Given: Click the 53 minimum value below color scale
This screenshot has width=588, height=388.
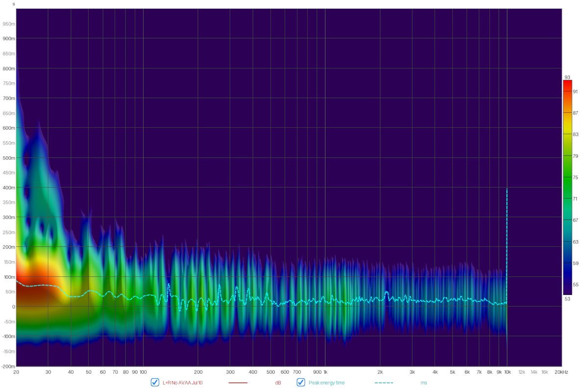Looking at the screenshot, I should click(567, 298).
